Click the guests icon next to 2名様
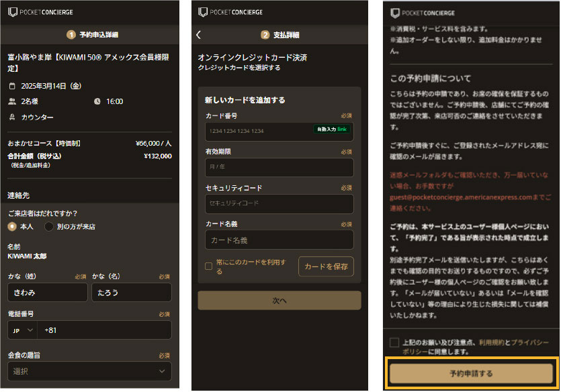This screenshot has height=392, width=561. (x=11, y=101)
